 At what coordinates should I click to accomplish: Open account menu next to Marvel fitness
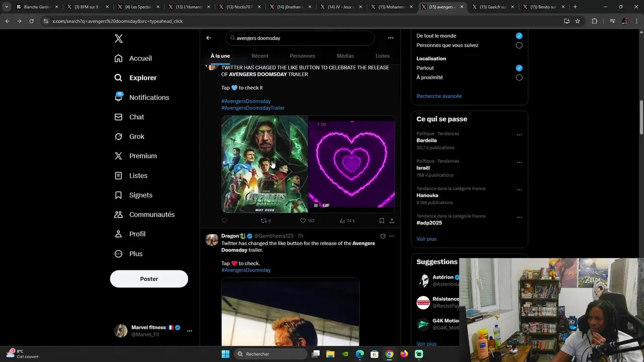tap(189, 331)
